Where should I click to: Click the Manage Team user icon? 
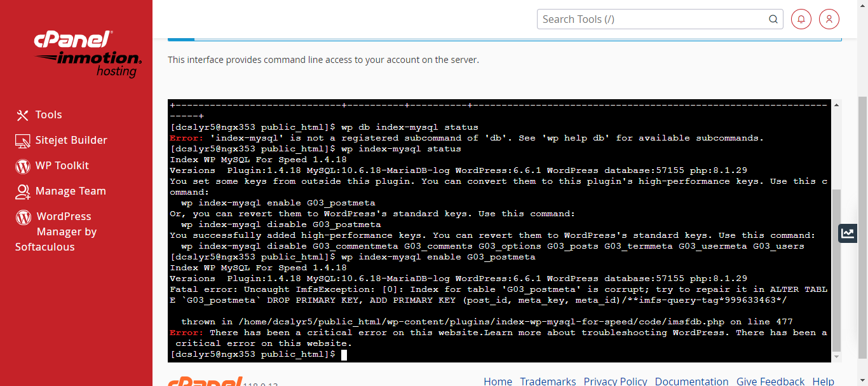23,191
